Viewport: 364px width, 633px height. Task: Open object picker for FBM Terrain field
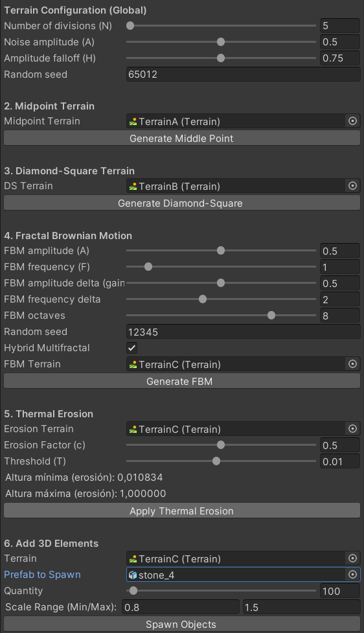(352, 364)
